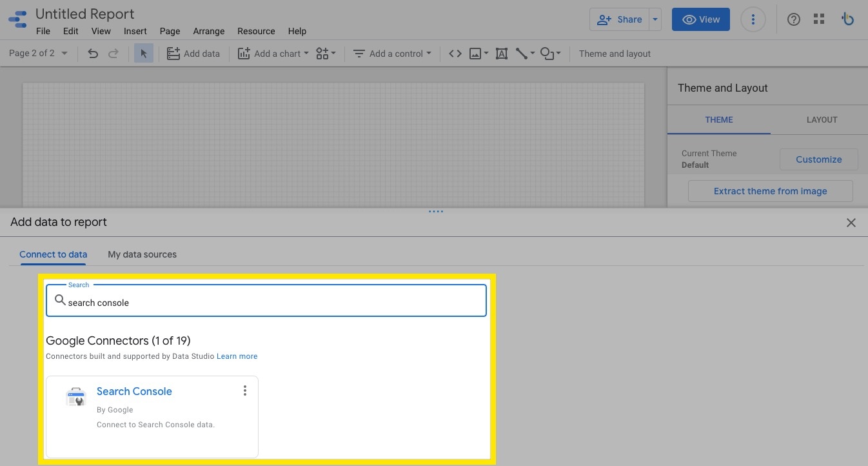Image resolution: width=868 pixels, height=466 pixels.
Task: Click the Untitled Report title
Action: pos(85,14)
